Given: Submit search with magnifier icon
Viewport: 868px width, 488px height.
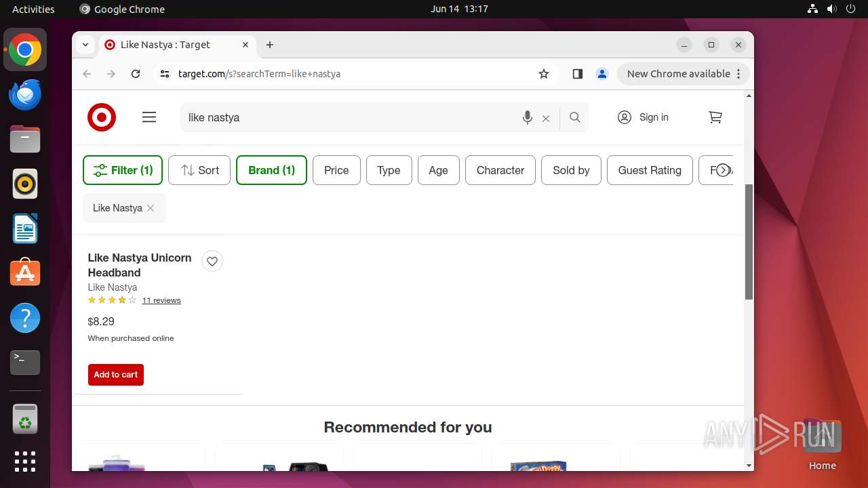Looking at the screenshot, I should pyautogui.click(x=575, y=117).
